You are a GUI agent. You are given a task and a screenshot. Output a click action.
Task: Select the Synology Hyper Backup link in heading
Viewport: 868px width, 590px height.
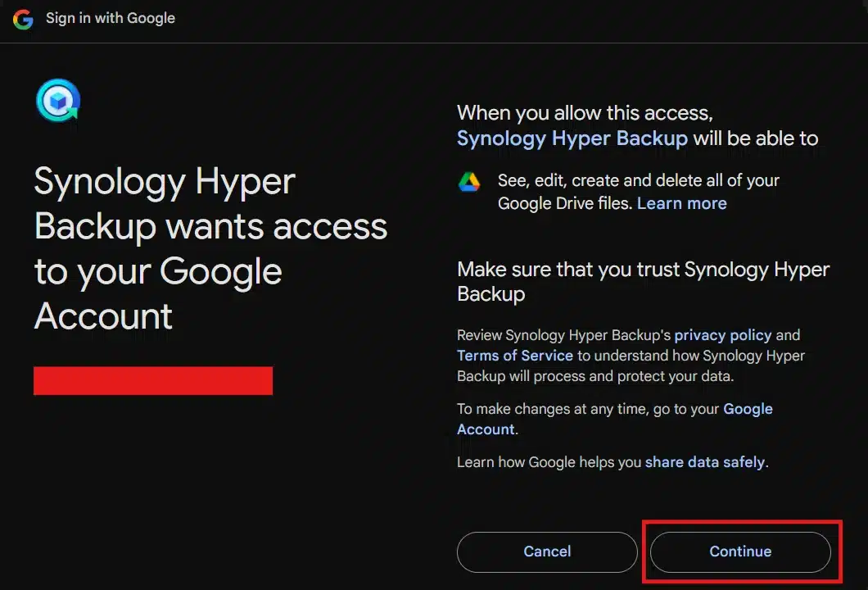pos(572,138)
